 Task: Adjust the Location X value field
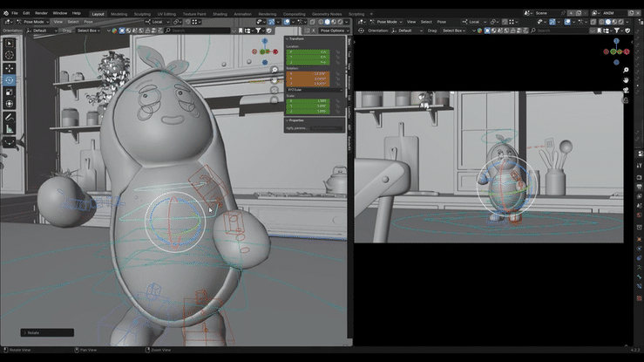[x=308, y=52]
